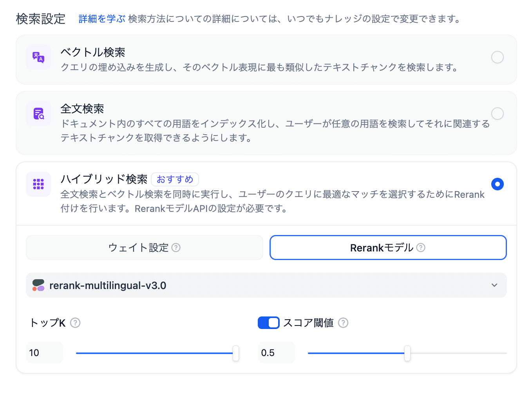Screen dimensions: 532x394
Task: Click the help icon beside ウェイト設定
Action: 176,248
